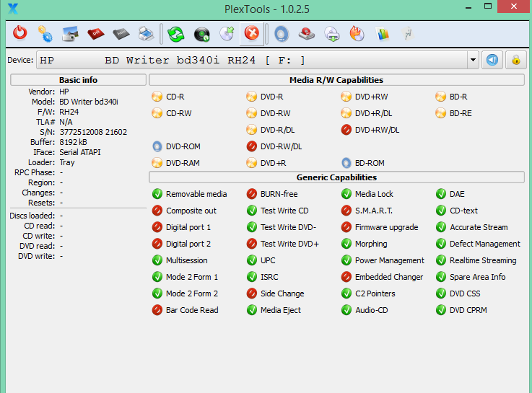Click the Test Write DVD+ red indicator
532x393 pixels.
251,244
